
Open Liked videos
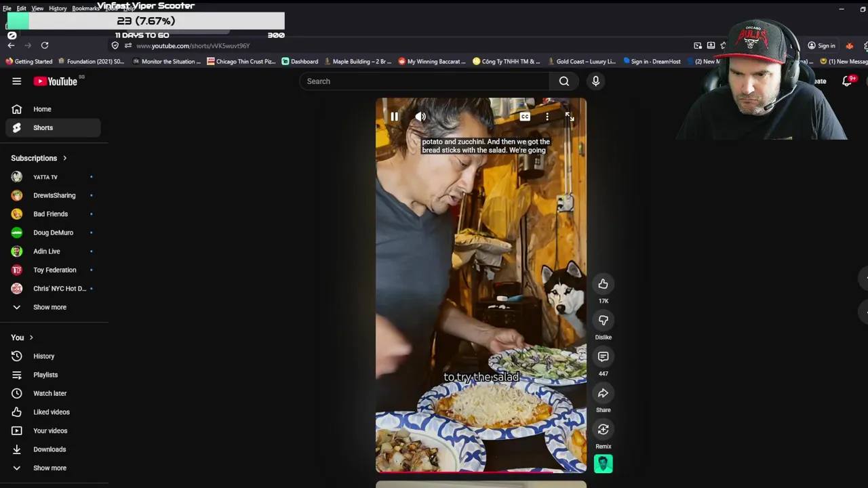(53, 412)
